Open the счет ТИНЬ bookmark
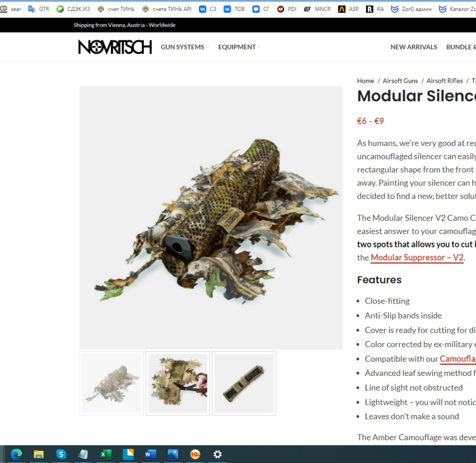The height and width of the screenshot is (463, 476). [x=116, y=9]
